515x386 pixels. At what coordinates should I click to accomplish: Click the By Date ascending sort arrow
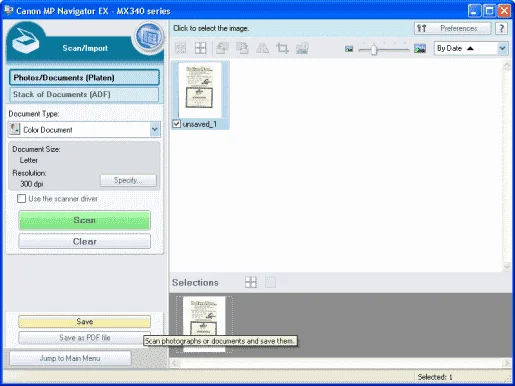[470, 48]
